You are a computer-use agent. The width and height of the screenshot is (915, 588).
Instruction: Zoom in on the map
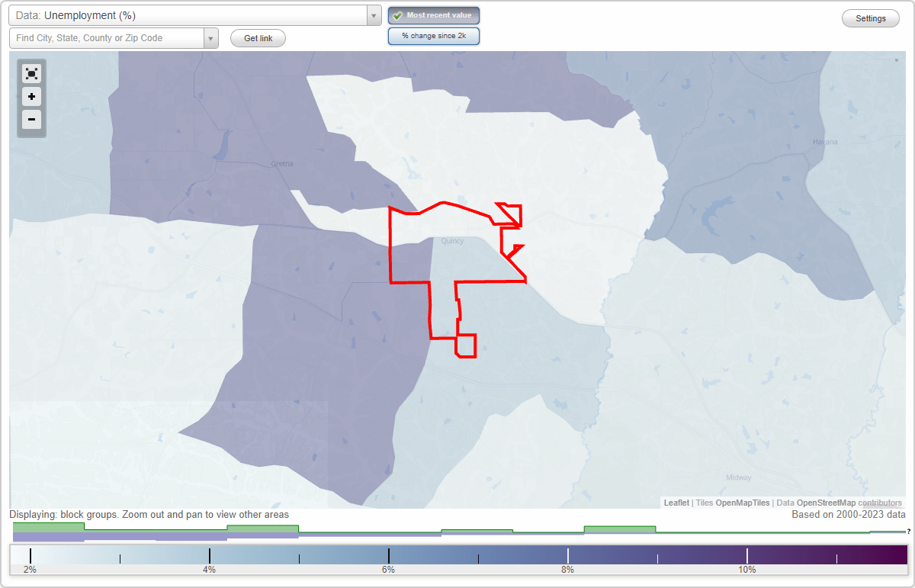click(x=31, y=97)
